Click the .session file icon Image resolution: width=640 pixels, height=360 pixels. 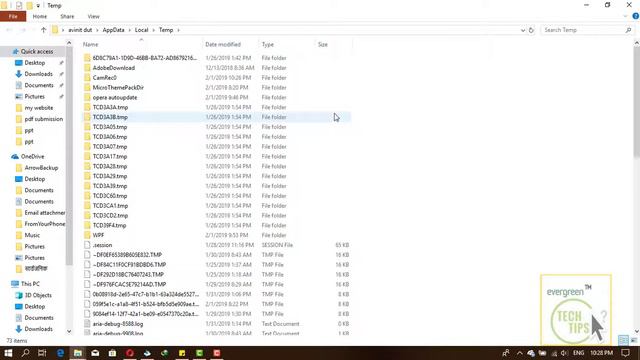pyautogui.click(x=87, y=245)
